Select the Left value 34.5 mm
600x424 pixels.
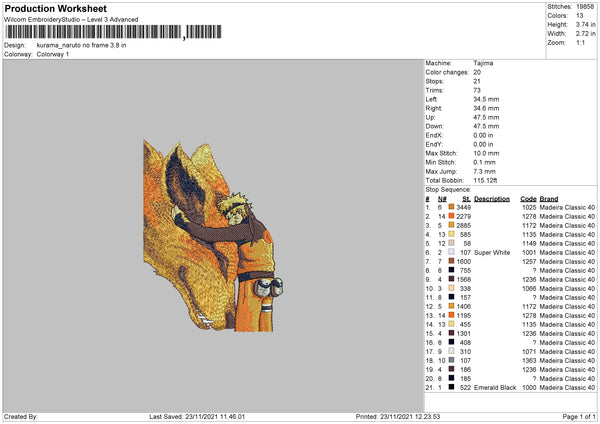tap(486, 99)
